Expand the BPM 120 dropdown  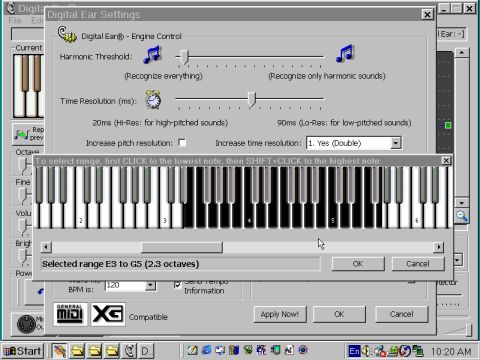click(x=150, y=285)
